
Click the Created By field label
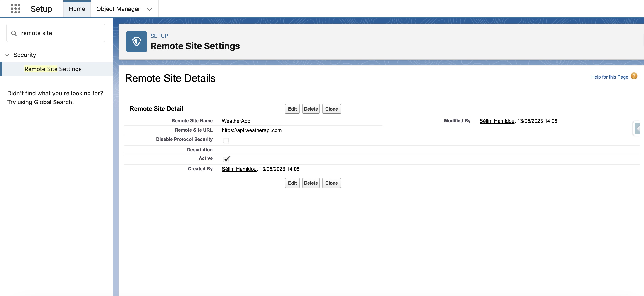coord(200,169)
